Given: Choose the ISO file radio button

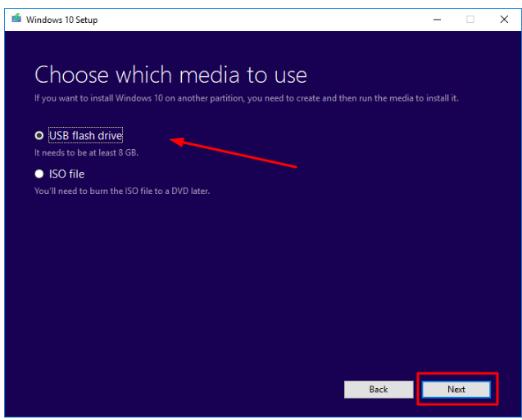Looking at the screenshot, I should click(x=39, y=174).
